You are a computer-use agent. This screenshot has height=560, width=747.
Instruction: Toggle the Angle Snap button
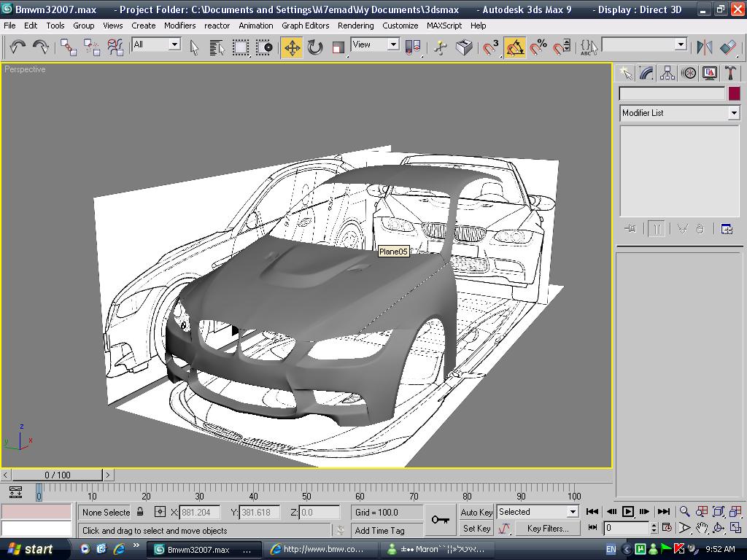(x=514, y=47)
